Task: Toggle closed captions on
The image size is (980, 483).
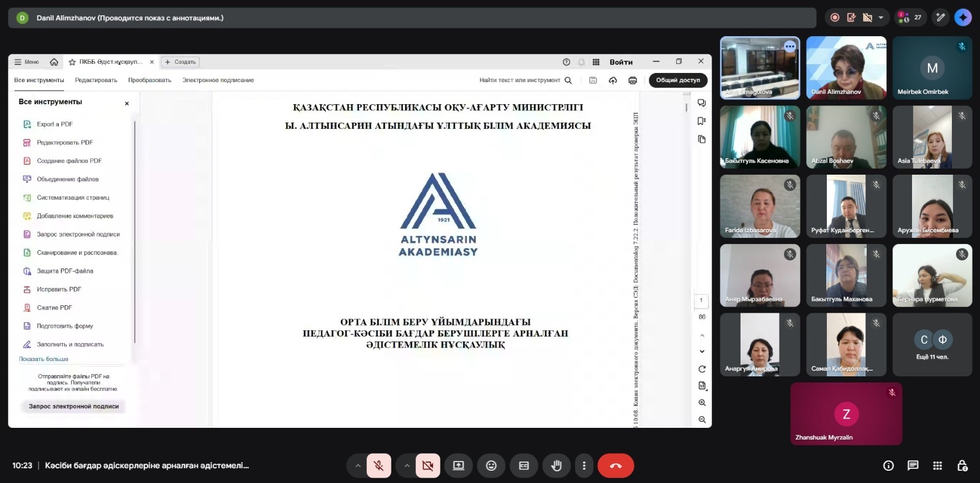Action: click(x=524, y=466)
